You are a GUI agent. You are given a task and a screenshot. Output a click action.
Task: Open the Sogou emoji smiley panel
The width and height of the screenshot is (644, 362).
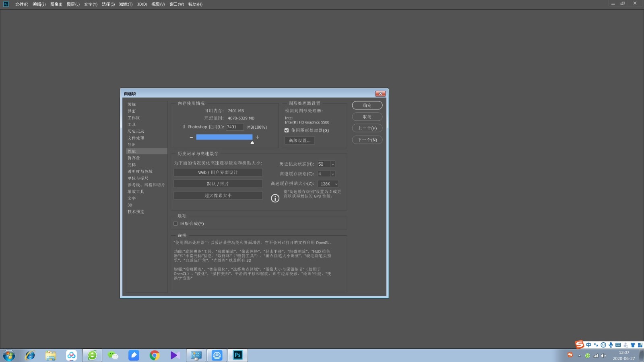(603, 345)
